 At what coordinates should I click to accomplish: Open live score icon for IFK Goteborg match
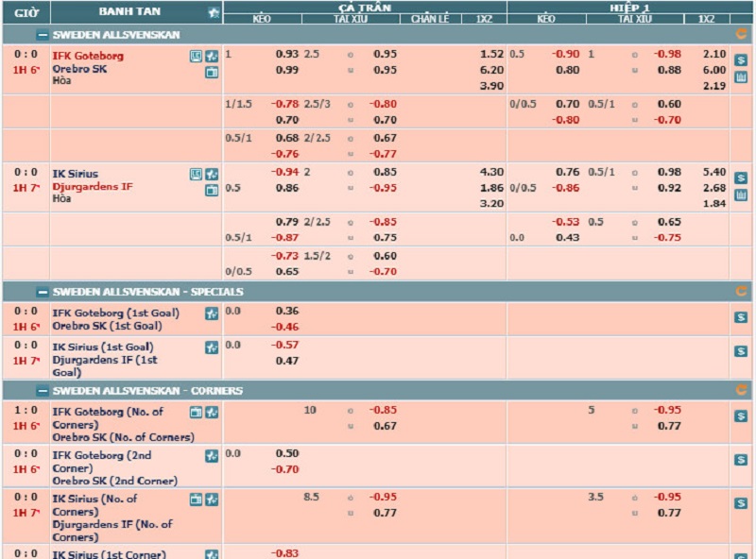196,56
